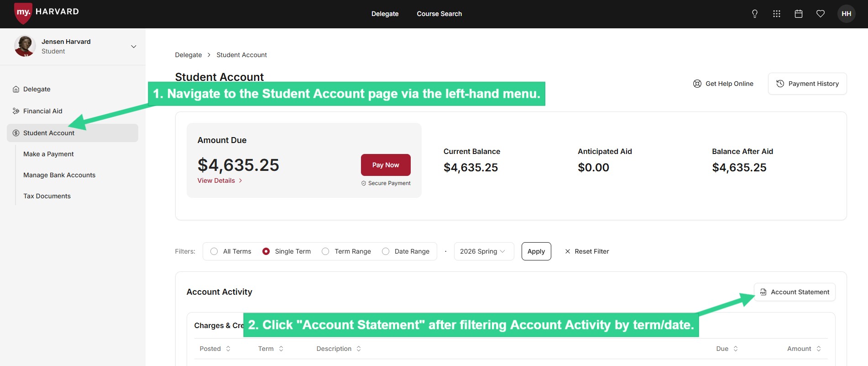The height and width of the screenshot is (366, 868).
Task: Click the Get Help Online lifebuoy icon
Action: tap(697, 84)
